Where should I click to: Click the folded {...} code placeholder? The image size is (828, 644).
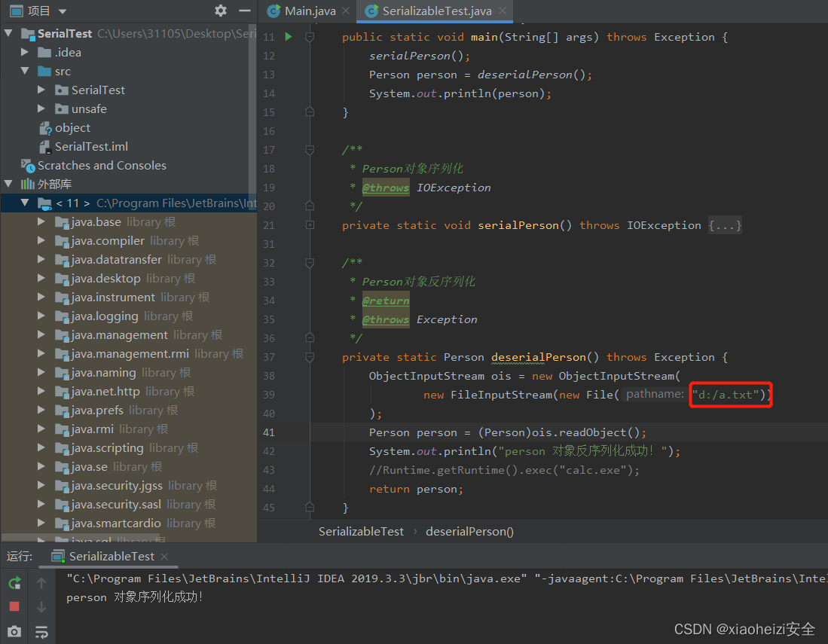pos(725,225)
